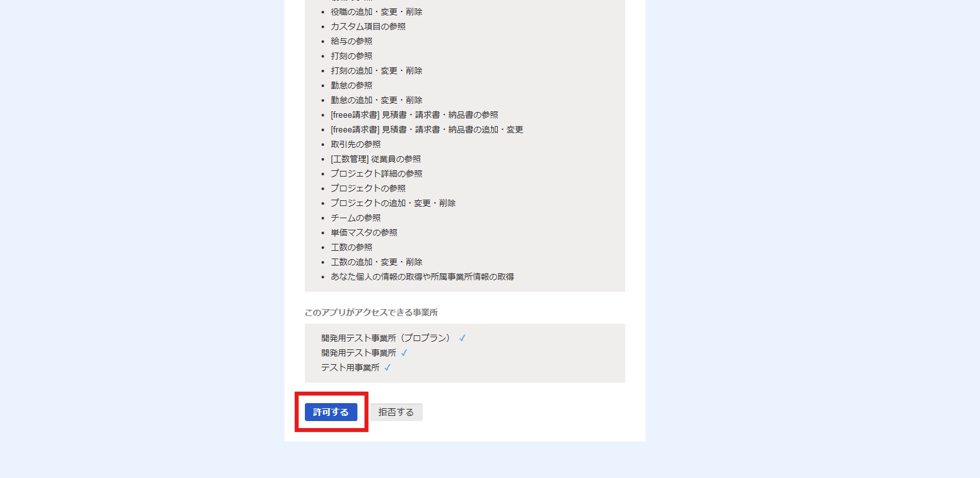Click checkmark icon beside テスト用事業所
The width and height of the screenshot is (980, 478).
388,367
